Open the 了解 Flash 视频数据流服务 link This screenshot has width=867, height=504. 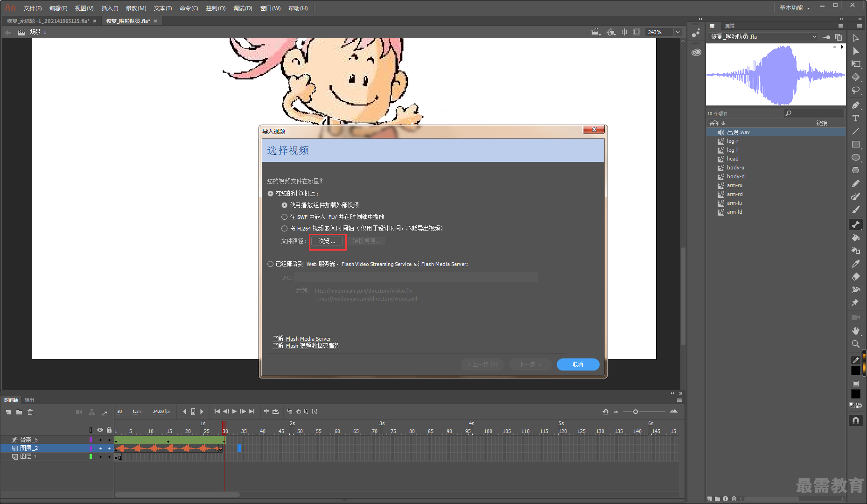click(x=306, y=346)
